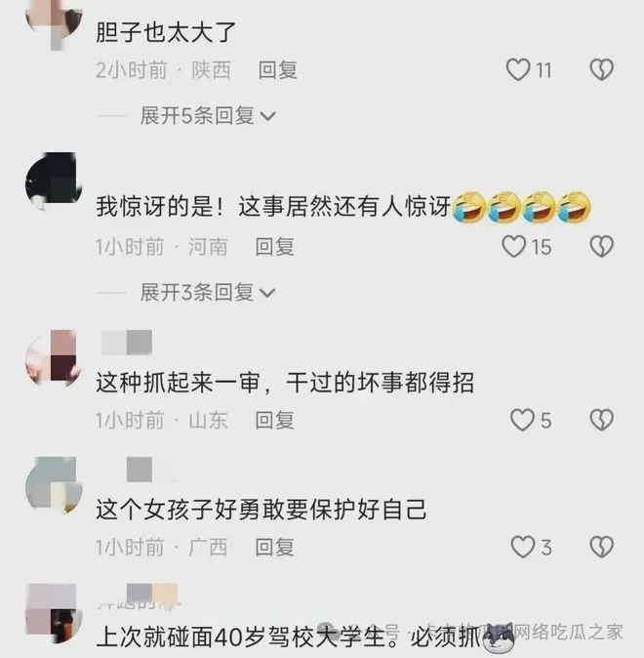Click the chevron next to 展开5条回复
This screenshot has height=658, width=644.
(267, 116)
